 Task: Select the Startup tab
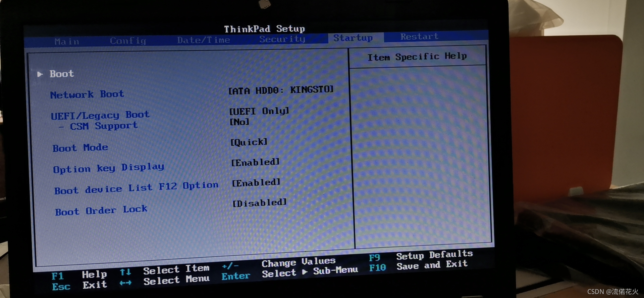353,38
